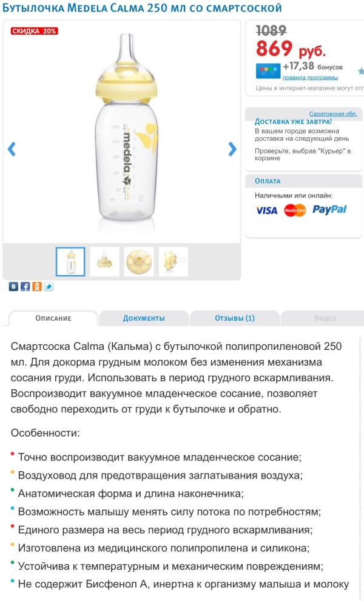The height and width of the screenshot is (603, 364).
Task: Select the second nipple thumbnail
Action: [x=104, y=262]
